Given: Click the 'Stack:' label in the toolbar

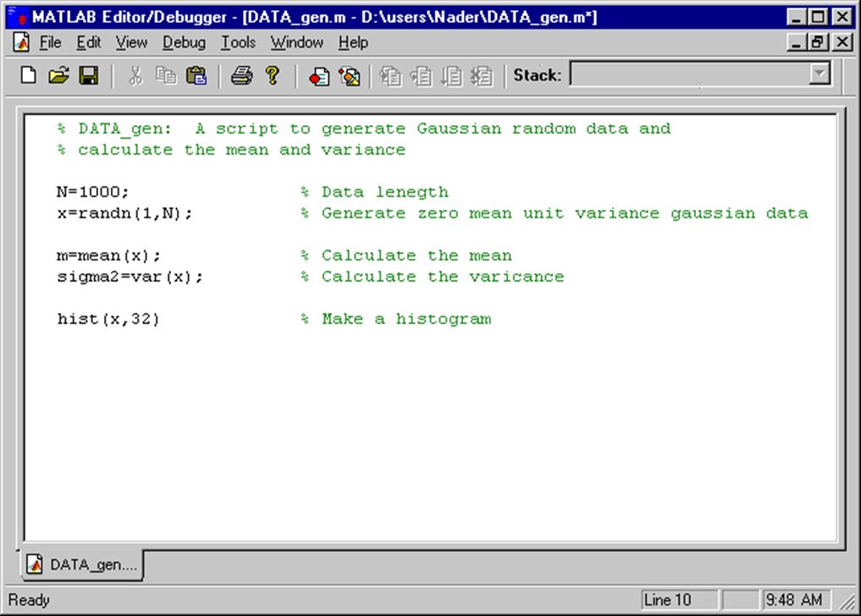Looking at the screenshot, I should coord(537,75).
